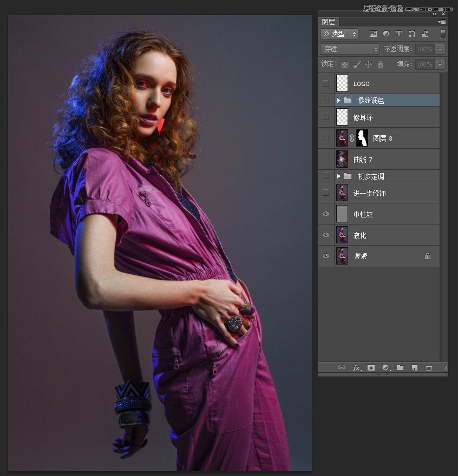Show the LOGO layer
458x476 pixels.
point(325,83)
